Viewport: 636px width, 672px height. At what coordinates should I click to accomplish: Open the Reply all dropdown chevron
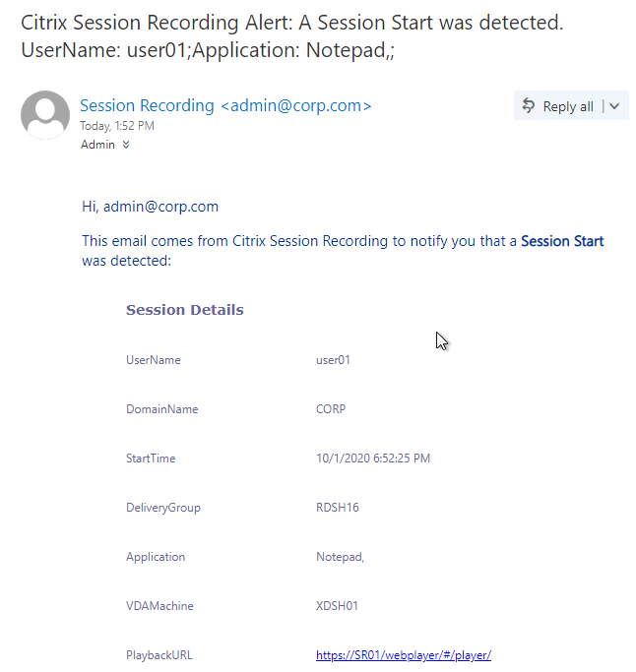click(x=614, y=106)
